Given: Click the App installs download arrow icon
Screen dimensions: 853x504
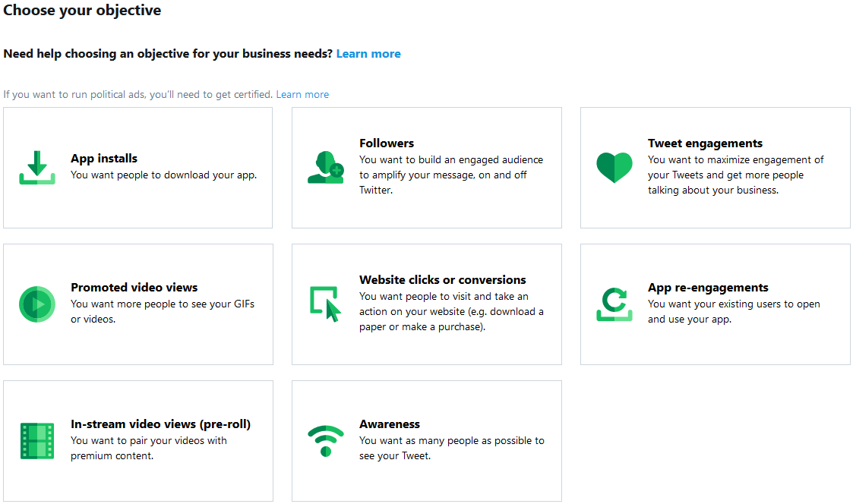Looking at the screenshot, I should [x=37, y=167].
